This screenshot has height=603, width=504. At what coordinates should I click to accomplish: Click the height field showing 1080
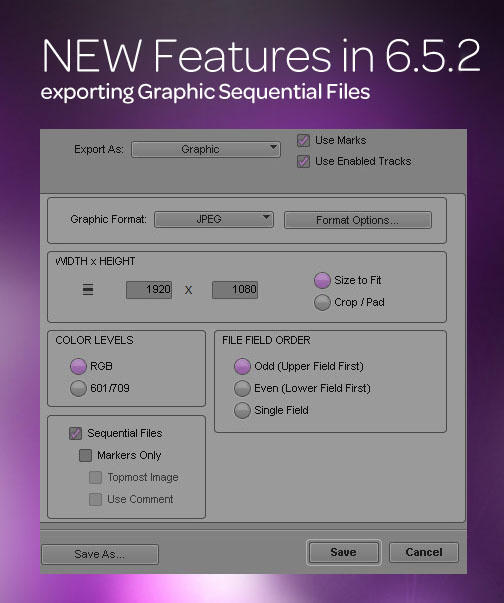235,289
